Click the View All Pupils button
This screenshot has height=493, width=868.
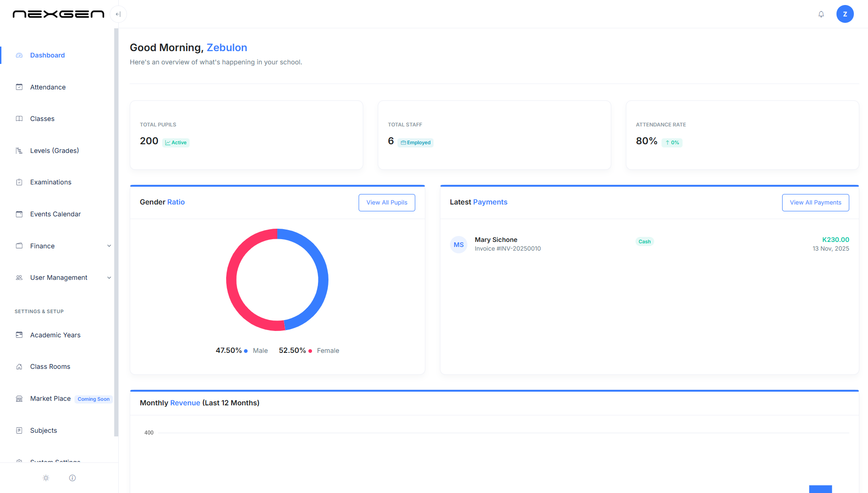point(386,202)
